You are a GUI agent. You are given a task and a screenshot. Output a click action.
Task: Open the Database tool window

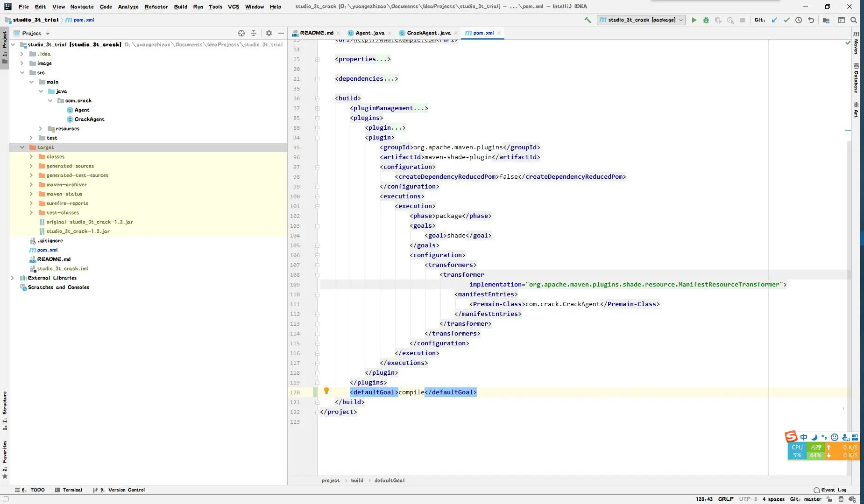coord(856,77)
